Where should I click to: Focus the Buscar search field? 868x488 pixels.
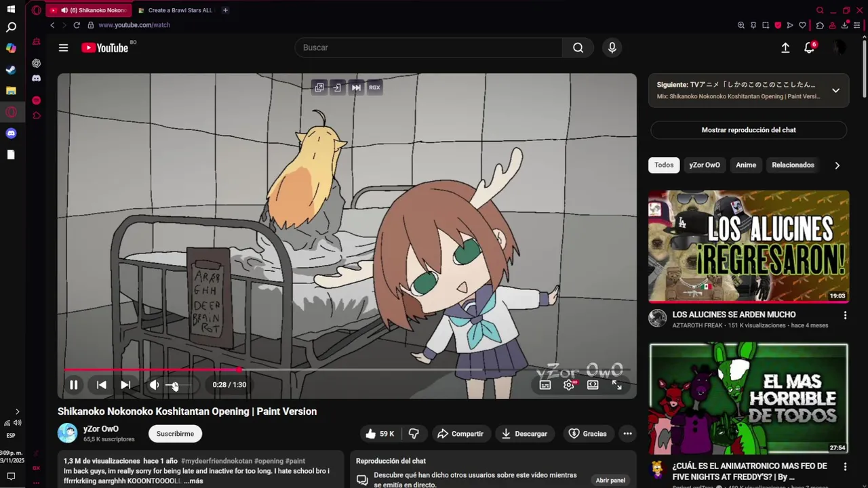(429, 47)
